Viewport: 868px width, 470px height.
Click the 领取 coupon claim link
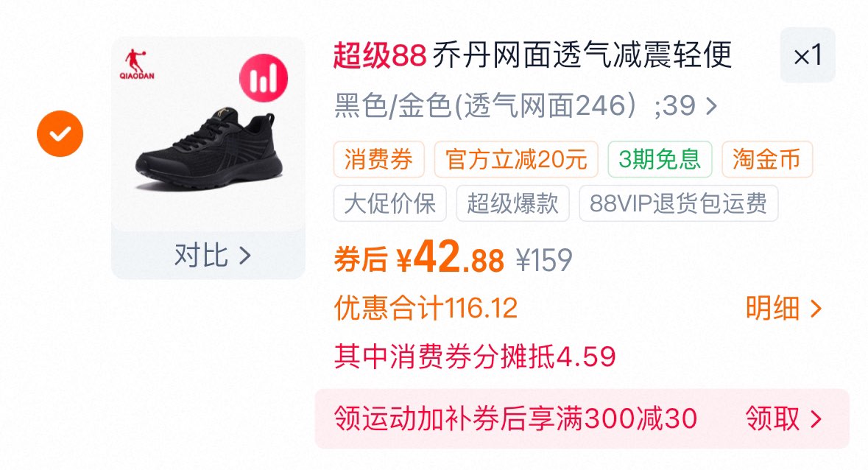click(783, 418)
